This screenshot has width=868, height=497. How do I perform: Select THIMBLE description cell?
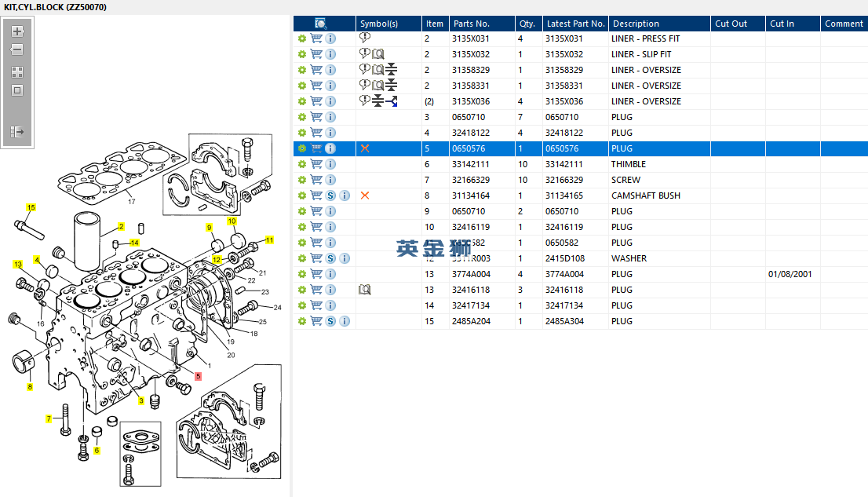629,164
